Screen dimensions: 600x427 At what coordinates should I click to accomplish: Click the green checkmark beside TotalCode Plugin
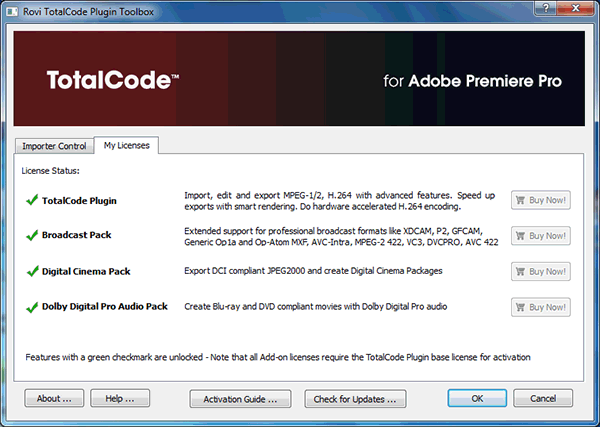32,200
